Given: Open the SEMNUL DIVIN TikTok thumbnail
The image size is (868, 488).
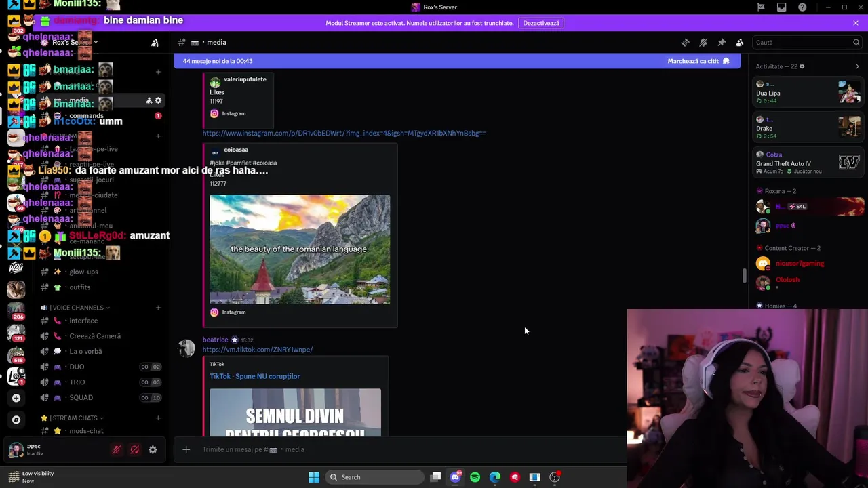Looking at the screenshot, I should click(x=295, y=413).
